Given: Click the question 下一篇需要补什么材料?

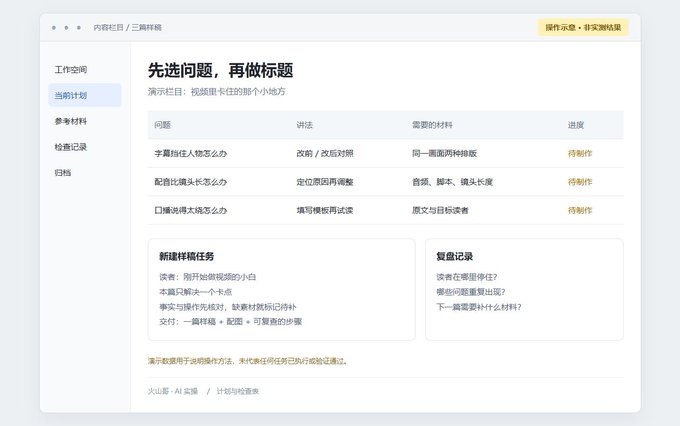Looking at the screenshot, I should pyautogui.click(x=479, y=307).
